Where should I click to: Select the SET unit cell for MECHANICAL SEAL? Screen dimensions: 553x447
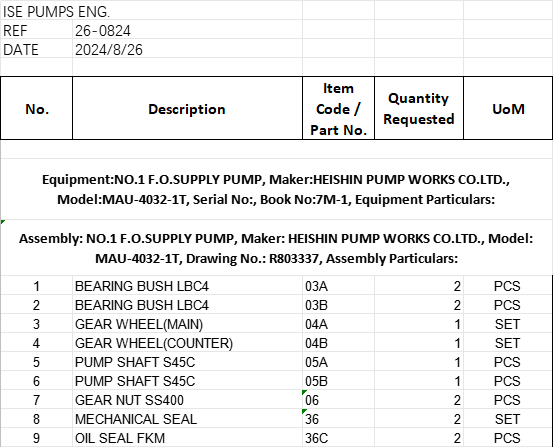coord(508,419)
